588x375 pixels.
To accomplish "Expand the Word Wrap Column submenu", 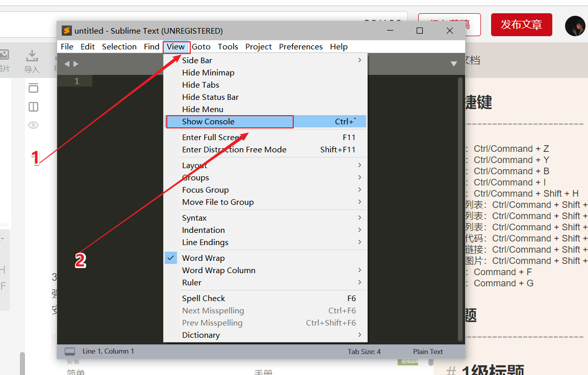I will click(x=265, y=271).
